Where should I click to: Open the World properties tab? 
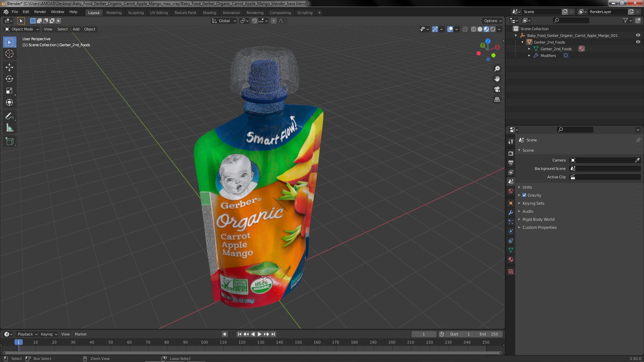(x=511, y=191)
